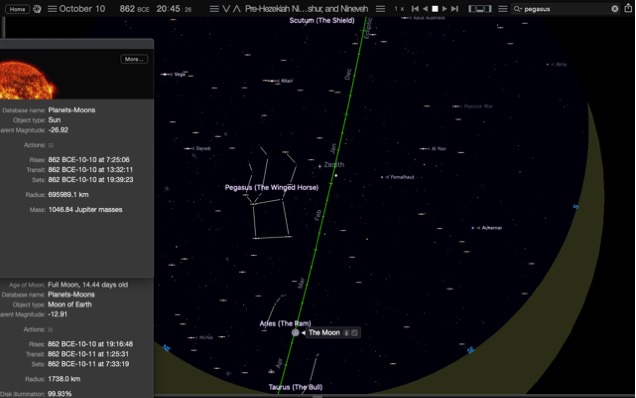Toggle the bottom pane layout
Screen dimensions: 636x398
pos(480,9)
